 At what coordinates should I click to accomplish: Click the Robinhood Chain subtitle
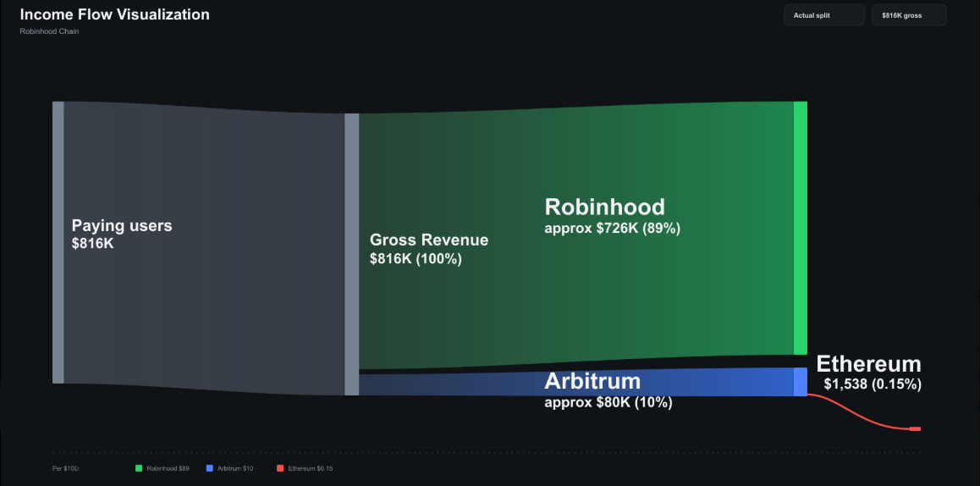pyautogui.click(x=49, y=31)
